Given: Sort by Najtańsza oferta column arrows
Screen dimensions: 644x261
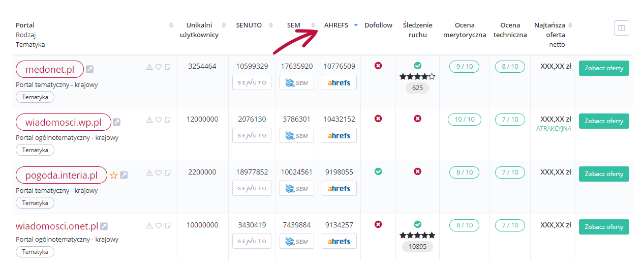Looking at the screenshot, I should click(x=570, y=25).
